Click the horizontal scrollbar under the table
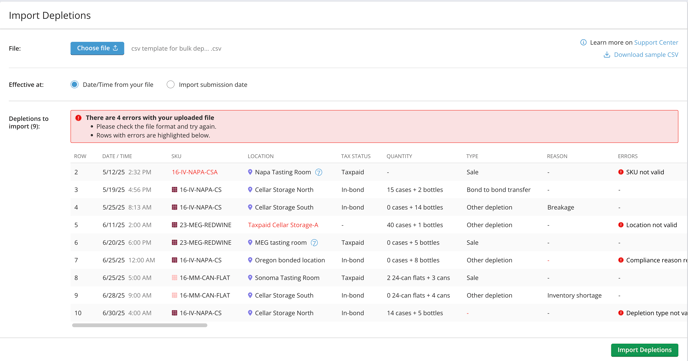Screen dimensions: 688x361 tap(140, 325)
